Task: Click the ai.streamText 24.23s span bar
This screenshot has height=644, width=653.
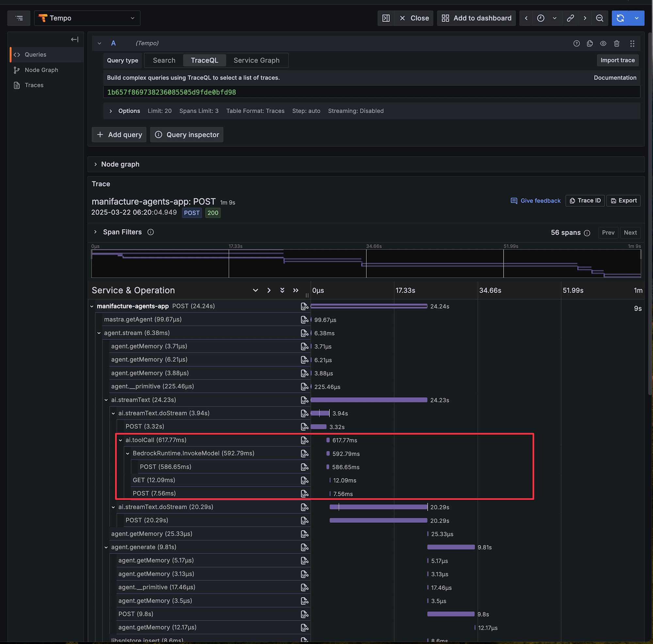Action: 369,400
